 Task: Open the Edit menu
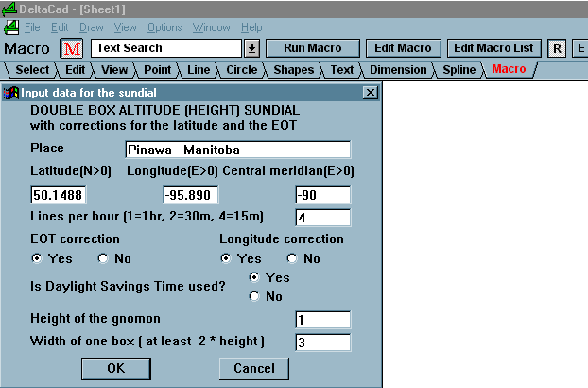pyautogui.click(x=60, y=27)
